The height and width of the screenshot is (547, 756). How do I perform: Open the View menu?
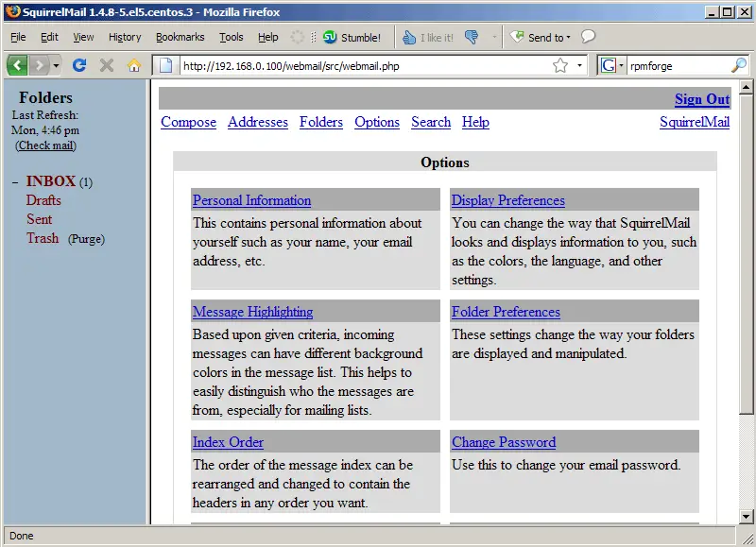tap(83, 37)
